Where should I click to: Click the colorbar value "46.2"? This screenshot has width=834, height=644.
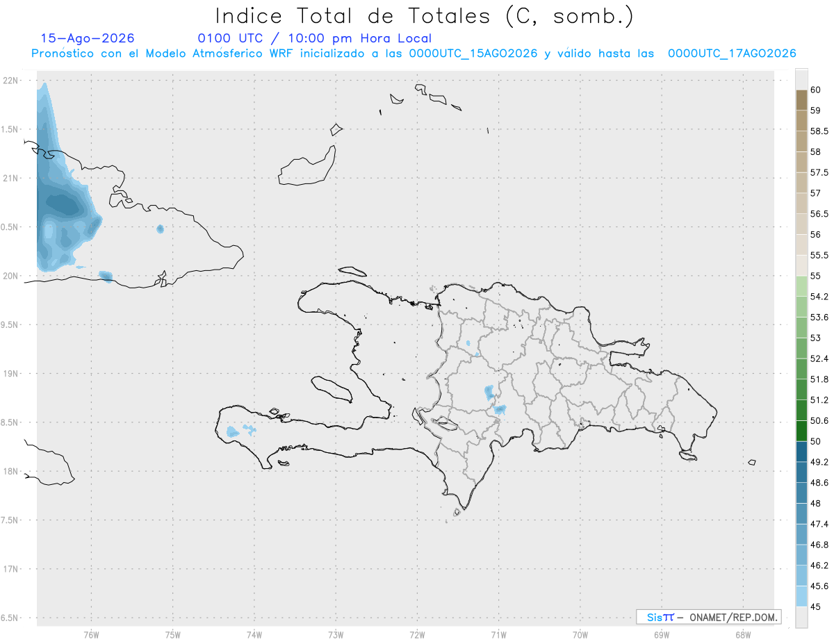[820, 565]
